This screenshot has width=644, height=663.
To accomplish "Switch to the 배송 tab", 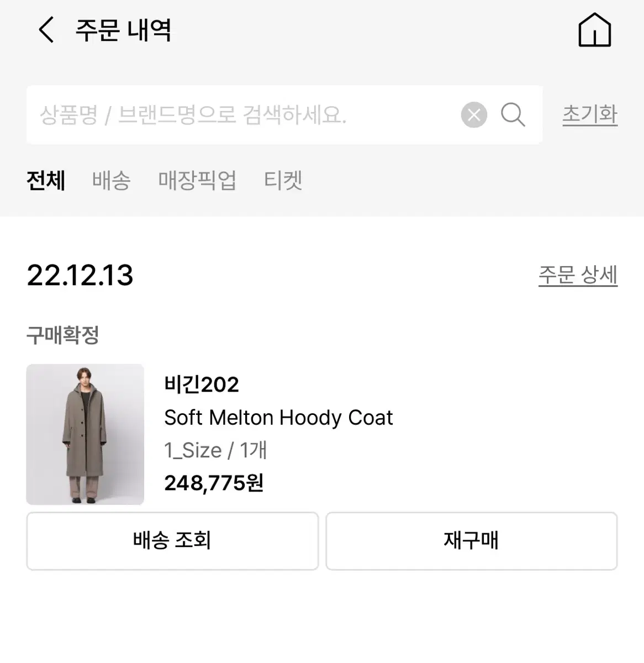I will point(112,181).
